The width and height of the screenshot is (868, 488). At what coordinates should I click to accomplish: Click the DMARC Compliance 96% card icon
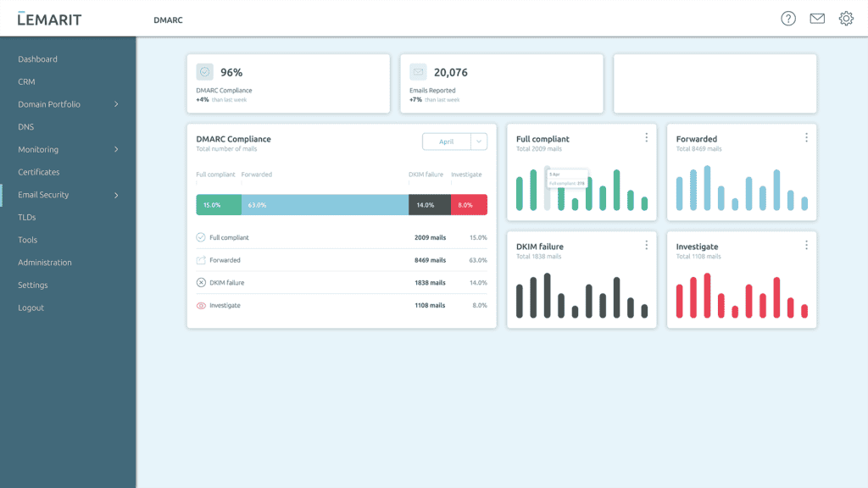click(x=204, y=72)
